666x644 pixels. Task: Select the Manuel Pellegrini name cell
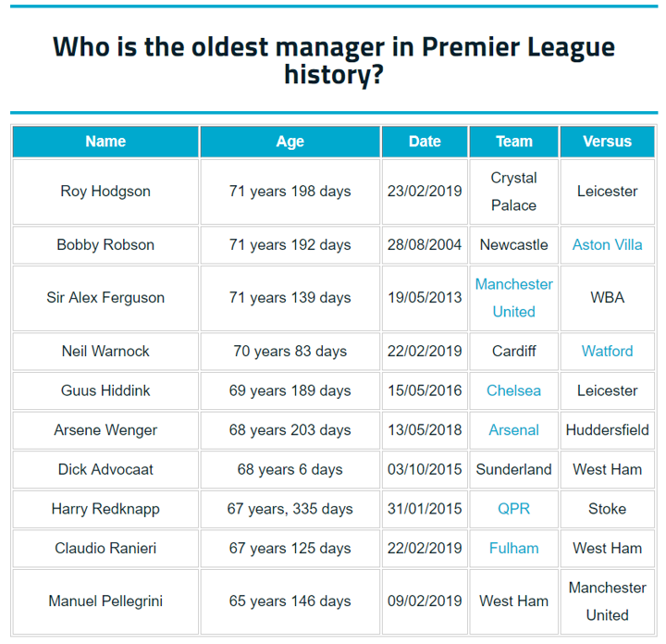[x=105, y=601]
